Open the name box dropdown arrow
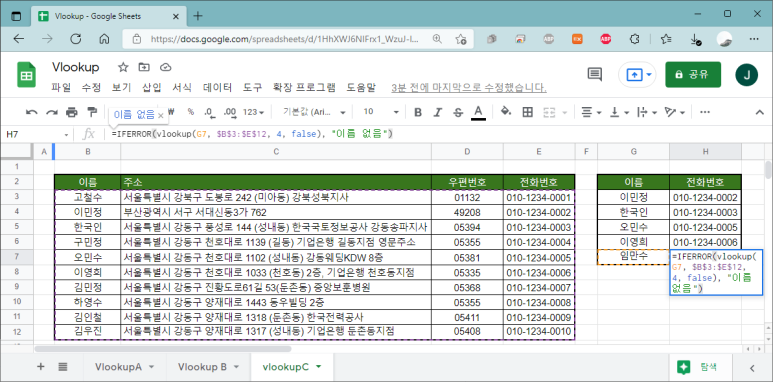 click(67, 134)
